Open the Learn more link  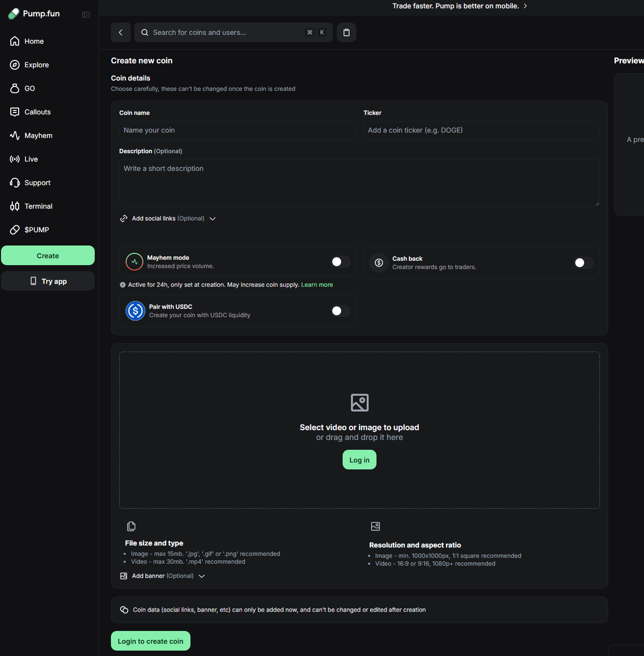pos(317,285)
